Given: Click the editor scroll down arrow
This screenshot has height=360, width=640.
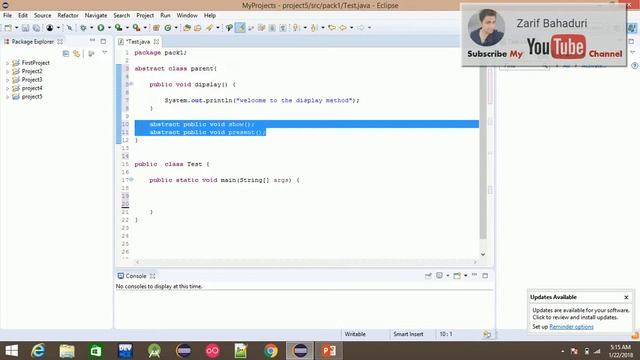Looking at the screenshot, I should [483, 254].
